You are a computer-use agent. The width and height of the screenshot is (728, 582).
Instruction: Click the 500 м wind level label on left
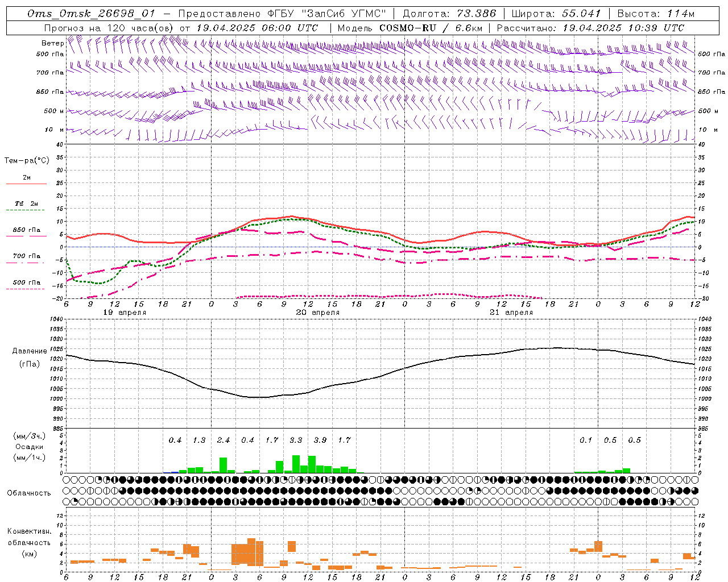pos(55,111)
